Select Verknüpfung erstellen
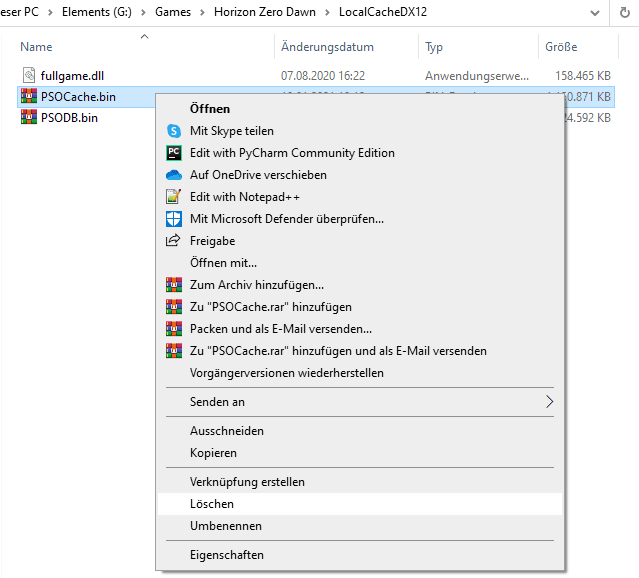 [360, 482]
